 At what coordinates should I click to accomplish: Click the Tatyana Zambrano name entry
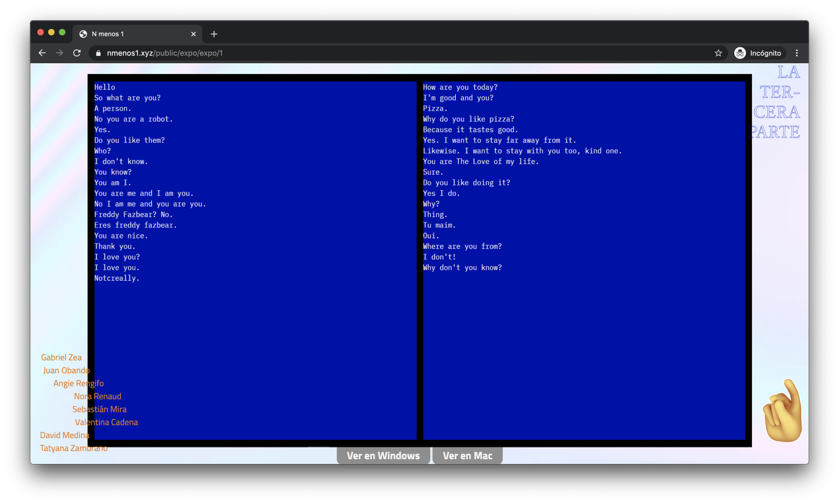coord(72,448)
